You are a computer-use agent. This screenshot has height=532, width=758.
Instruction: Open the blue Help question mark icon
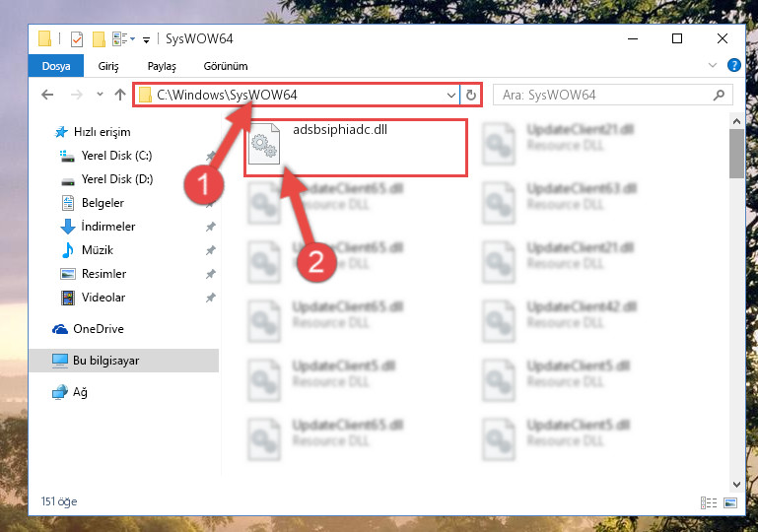point(733,65)
